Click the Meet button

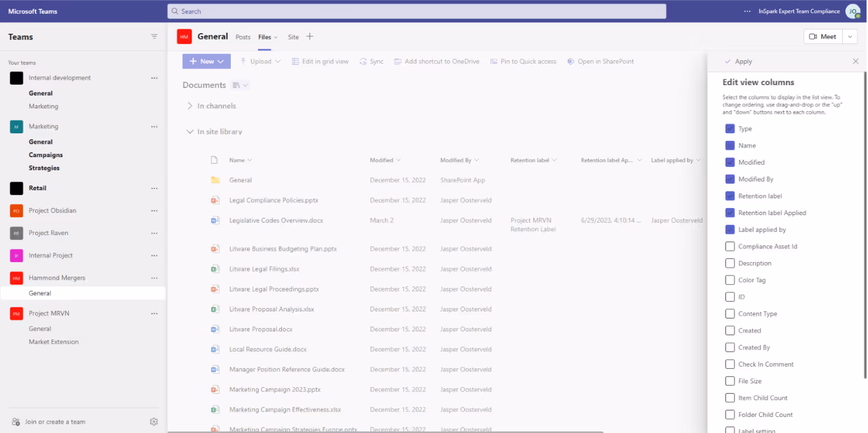coord(823,36)
